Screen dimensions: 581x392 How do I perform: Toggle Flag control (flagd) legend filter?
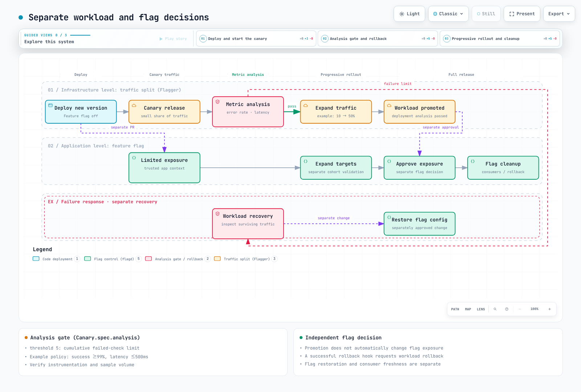coord(113,259)
